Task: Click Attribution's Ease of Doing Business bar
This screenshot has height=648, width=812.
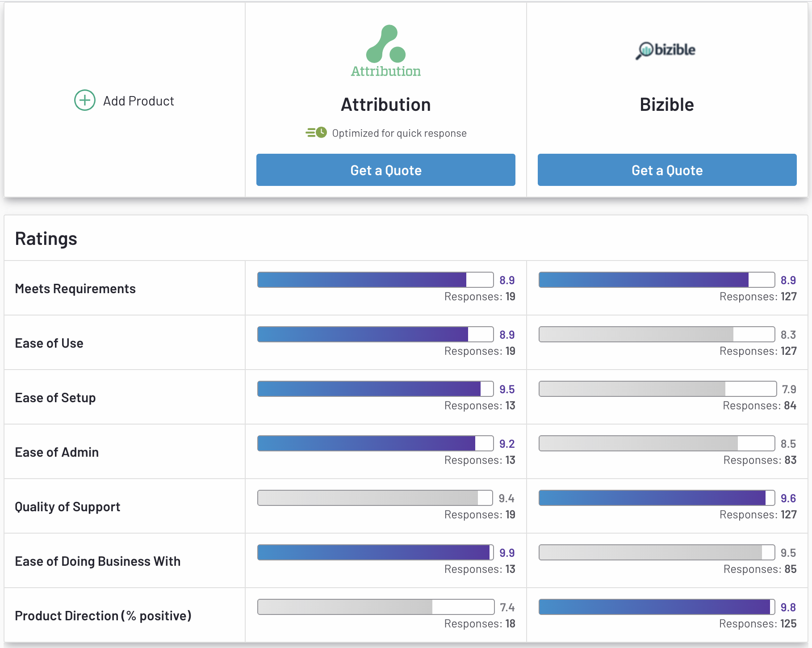Action: 376,552
